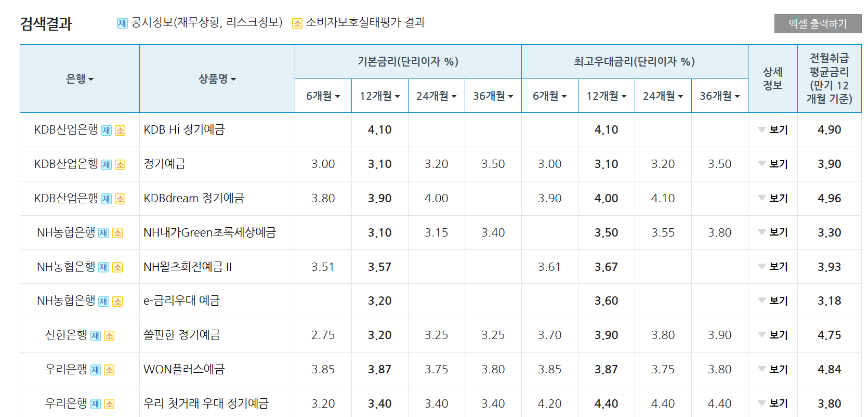
Task: Click 소 icon in KDBdream 정기예금 row
Action: pos(120,199)
